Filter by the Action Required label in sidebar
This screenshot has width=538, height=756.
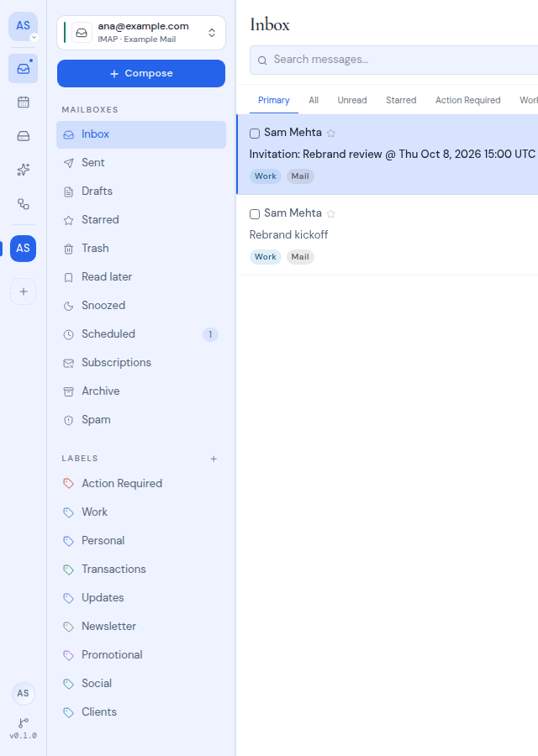[141, 484]
